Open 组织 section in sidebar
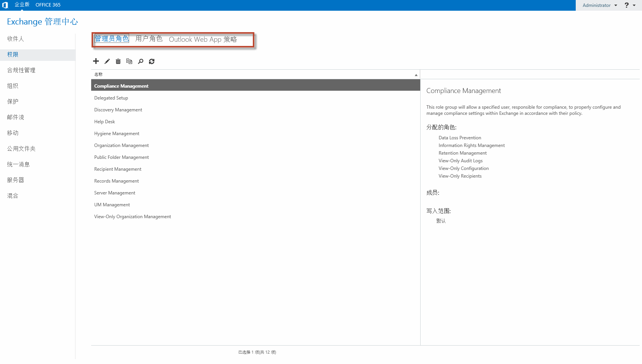The width and height of the screenshot is (642, 364). [13, 86]
